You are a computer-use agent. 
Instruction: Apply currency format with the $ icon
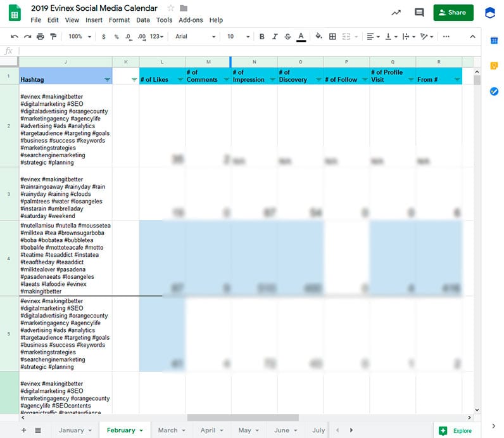click(103, 37)
